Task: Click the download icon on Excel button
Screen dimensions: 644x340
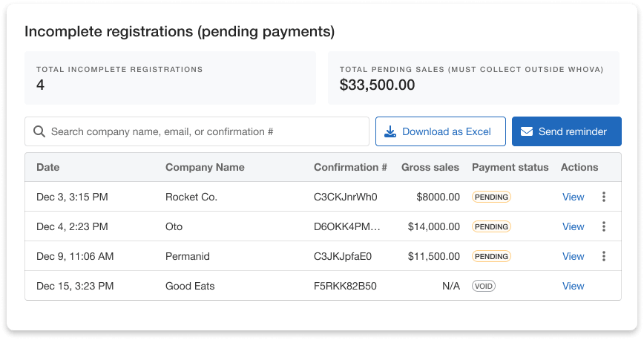Action: (x=390, y=131)
